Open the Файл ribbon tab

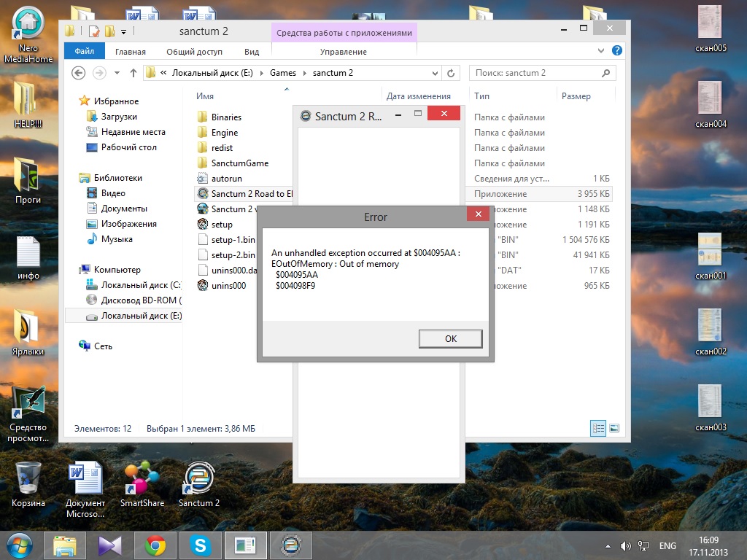[85, 51]
